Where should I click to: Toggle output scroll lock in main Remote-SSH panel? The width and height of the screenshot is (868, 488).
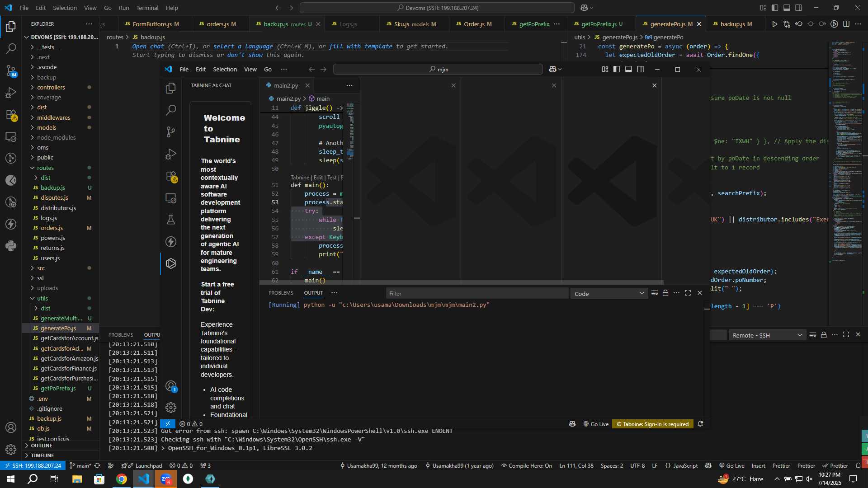(x=824, y=335)
